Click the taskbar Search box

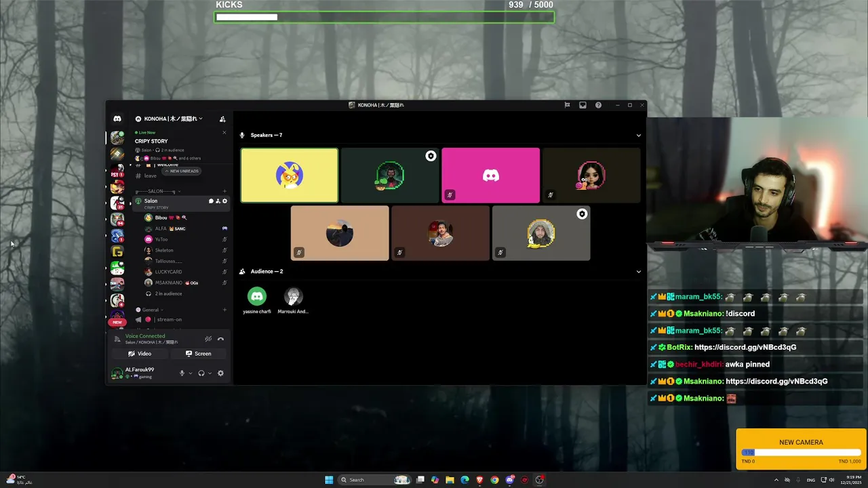374,480
